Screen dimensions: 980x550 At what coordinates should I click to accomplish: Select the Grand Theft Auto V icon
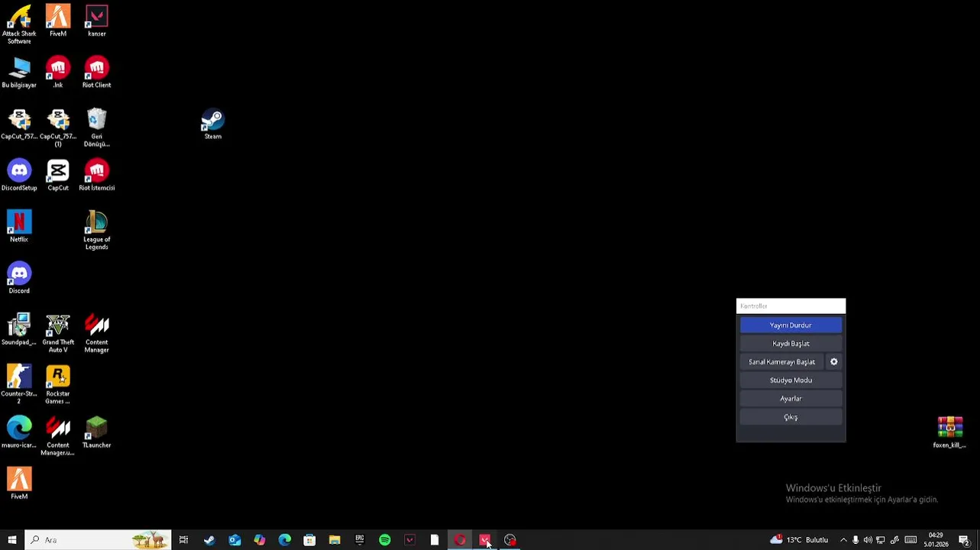click(58, 333)
